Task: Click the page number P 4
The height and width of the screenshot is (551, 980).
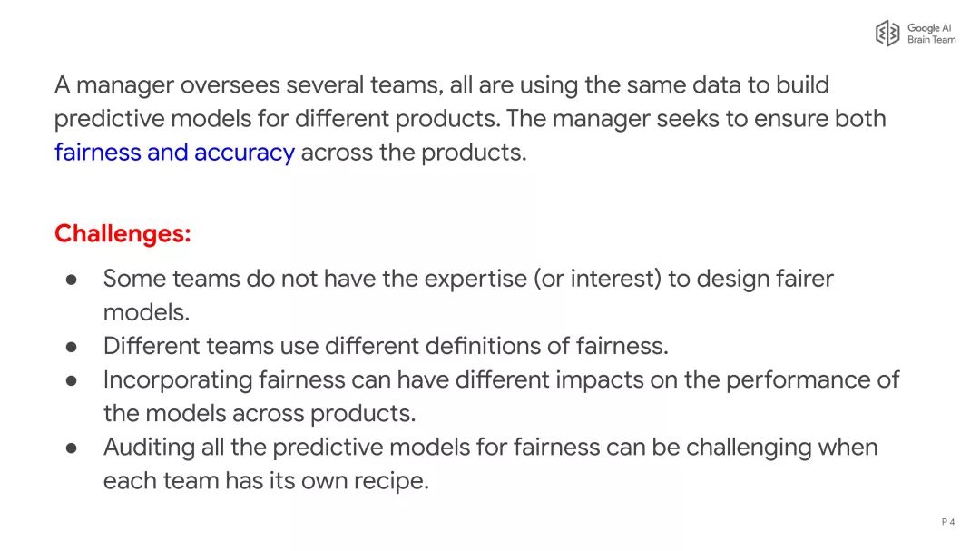Action: 948,522
